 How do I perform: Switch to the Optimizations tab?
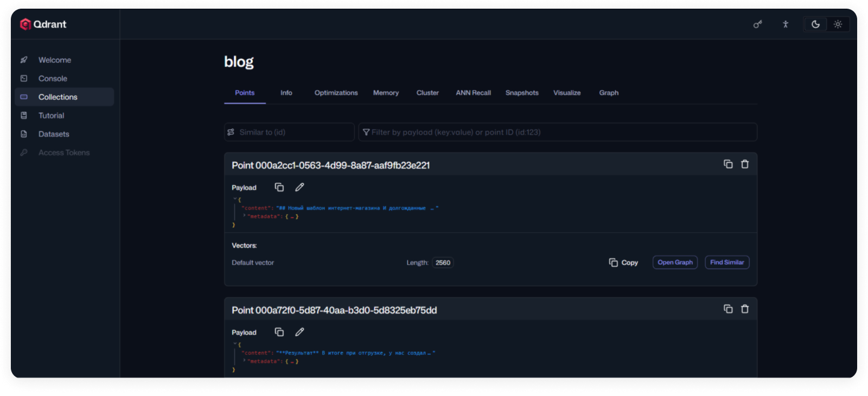point(336,93)
